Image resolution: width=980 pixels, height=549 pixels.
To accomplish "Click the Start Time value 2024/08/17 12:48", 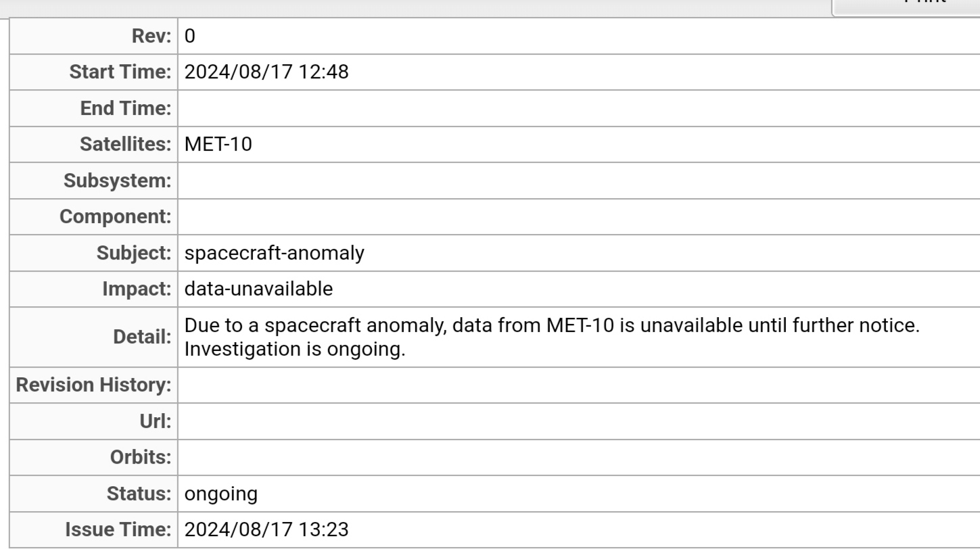I will (x=266, y=72).
